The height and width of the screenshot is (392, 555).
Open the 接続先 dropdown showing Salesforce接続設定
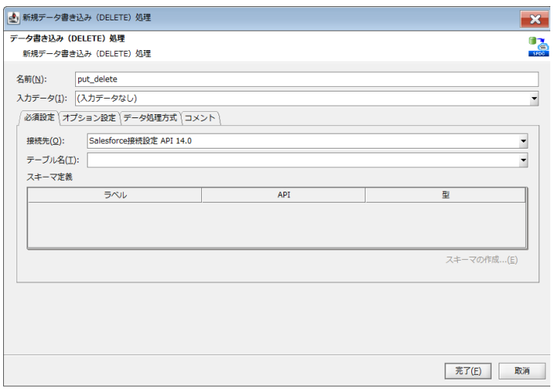coord(523,141)
